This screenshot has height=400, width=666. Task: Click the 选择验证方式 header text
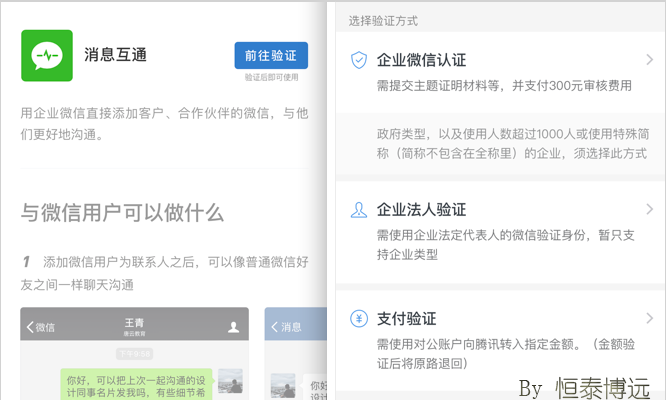point(383,21)
